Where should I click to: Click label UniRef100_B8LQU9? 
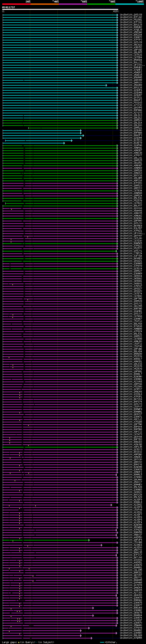coord(131,636)
